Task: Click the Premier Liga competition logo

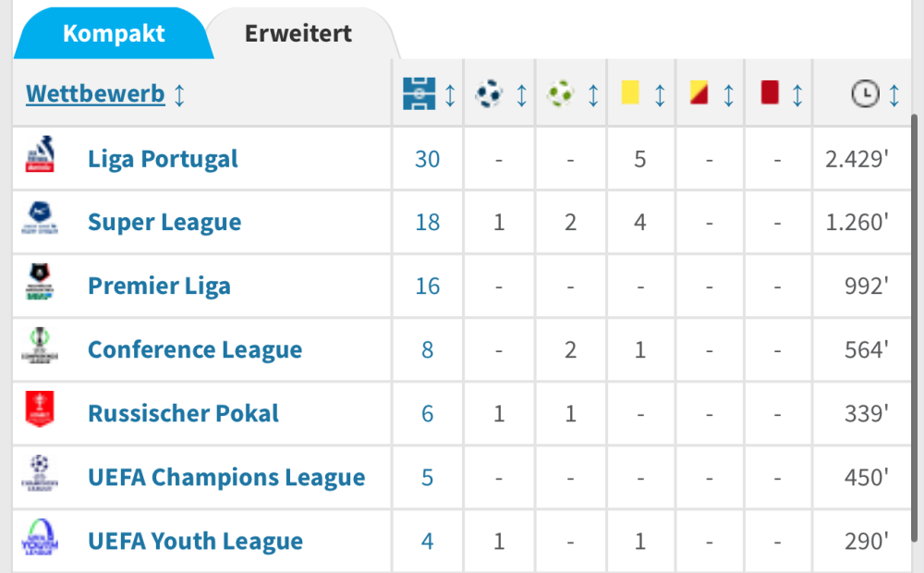Action: [x=41, y=284]
